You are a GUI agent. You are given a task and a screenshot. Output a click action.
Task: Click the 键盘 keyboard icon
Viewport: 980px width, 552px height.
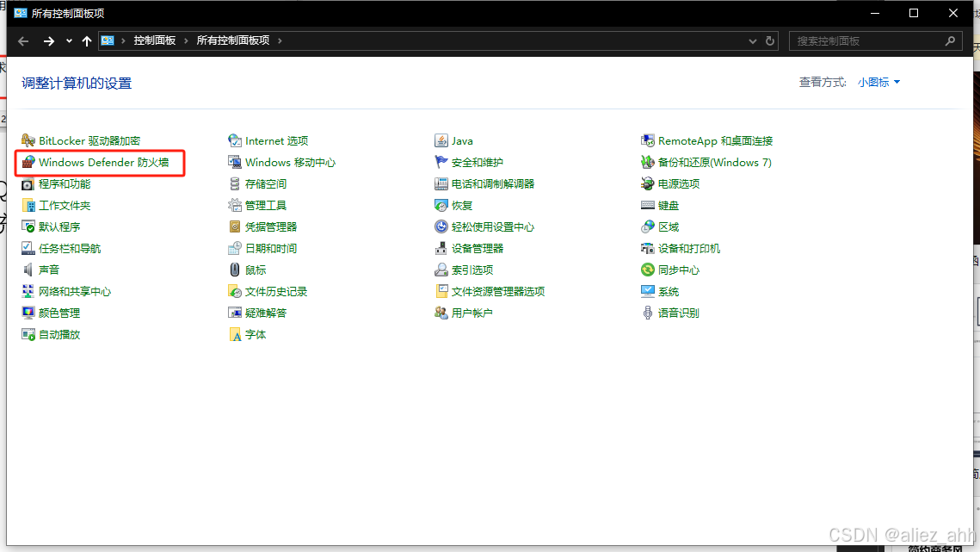point(648,205)
